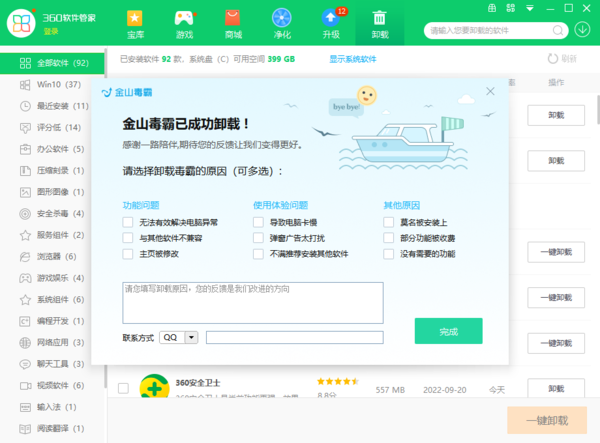This screenshot has height=443, width=600.
Task: Select 办公软件 (5) category
Action: click(x=52, y=149)
